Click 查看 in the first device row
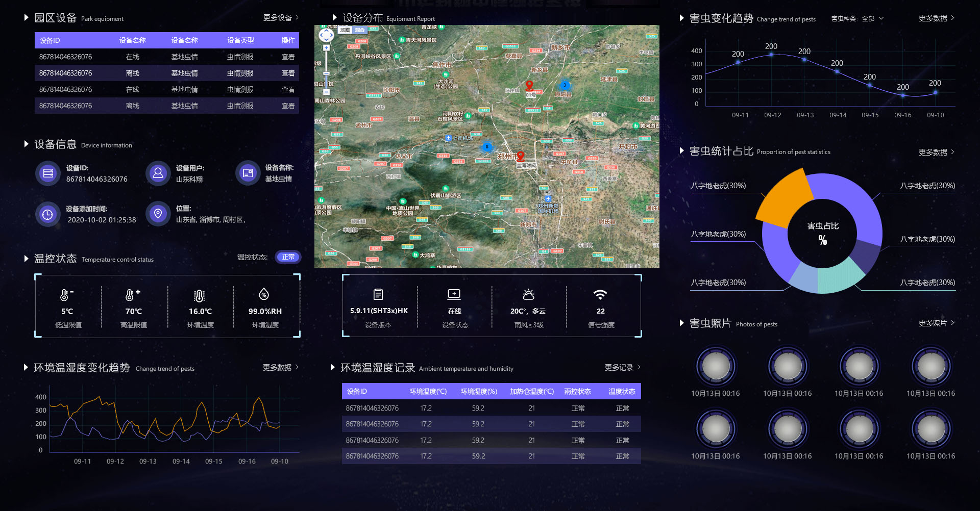 (288, 57)
